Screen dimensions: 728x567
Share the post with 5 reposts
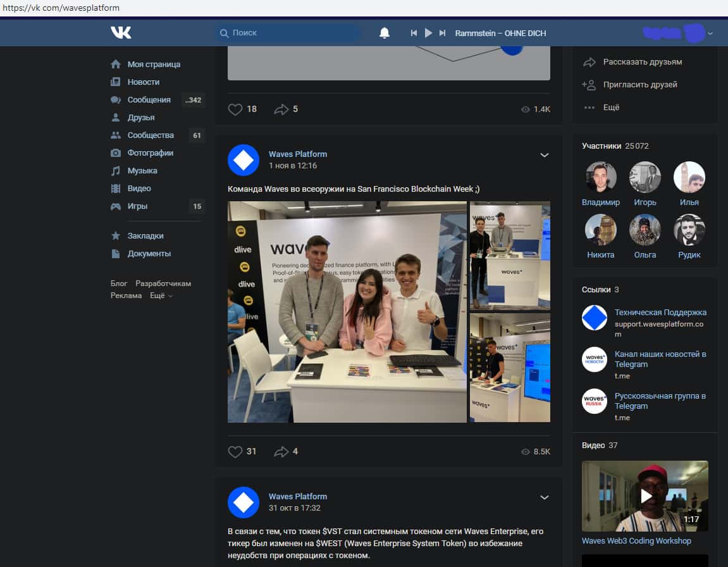click(281, 109)
